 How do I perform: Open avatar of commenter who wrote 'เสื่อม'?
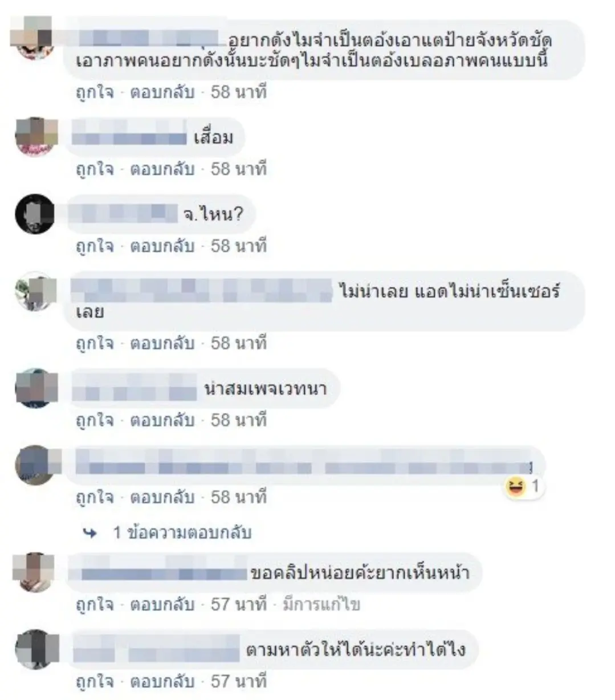click(x=35, y=137)
